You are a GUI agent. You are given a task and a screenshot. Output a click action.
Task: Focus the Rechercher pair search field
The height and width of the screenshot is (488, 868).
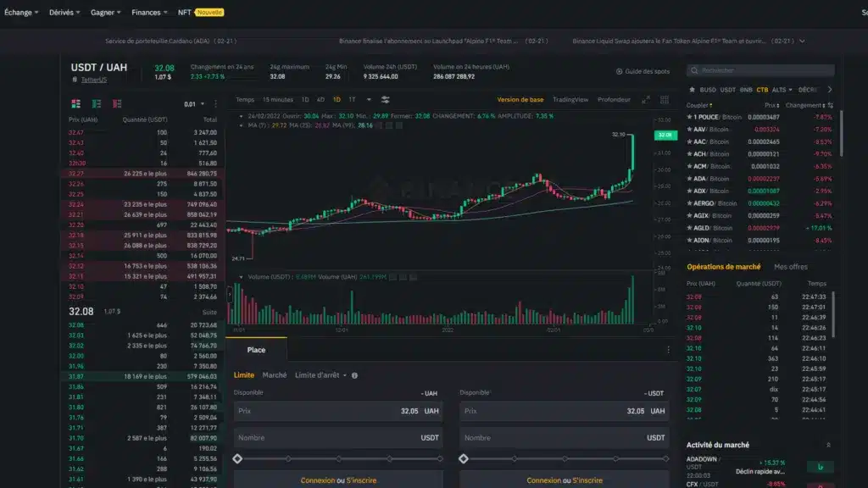(x=760, y=70)
